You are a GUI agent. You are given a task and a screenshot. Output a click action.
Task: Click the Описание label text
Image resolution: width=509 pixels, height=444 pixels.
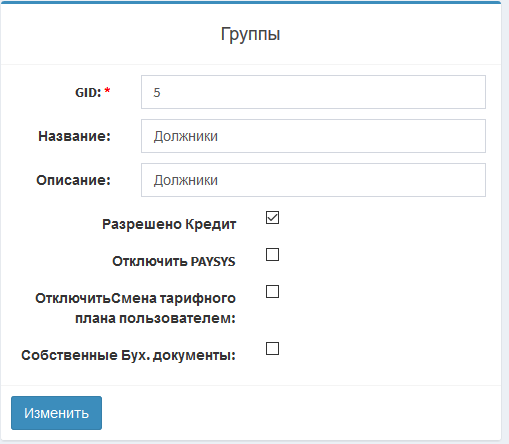73,180
